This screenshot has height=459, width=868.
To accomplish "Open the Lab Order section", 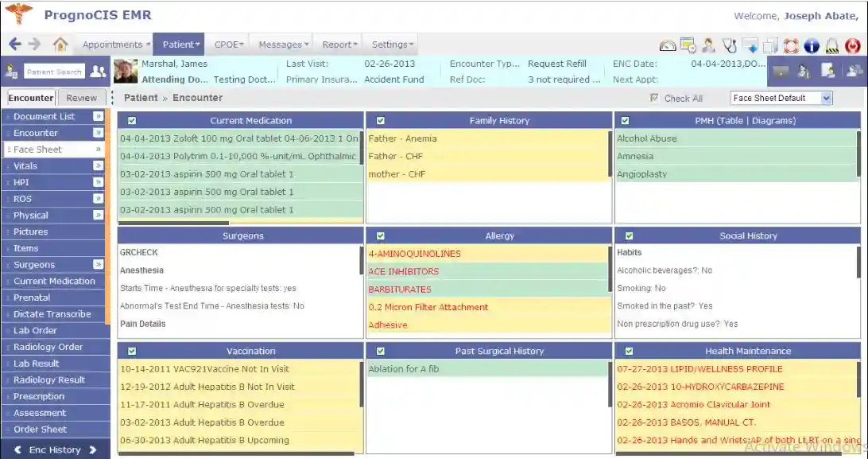I will (x=36, y=330).
